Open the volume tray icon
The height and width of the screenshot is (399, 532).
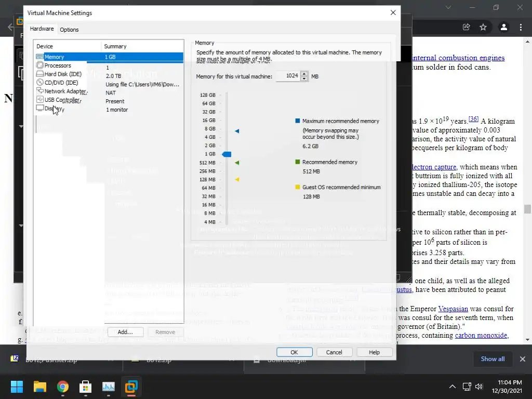pos(478,387)
